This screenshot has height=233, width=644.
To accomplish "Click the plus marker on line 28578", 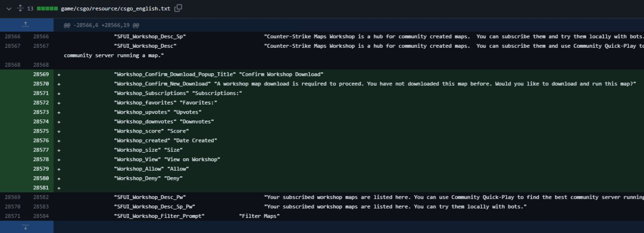I will click(59, 159).
